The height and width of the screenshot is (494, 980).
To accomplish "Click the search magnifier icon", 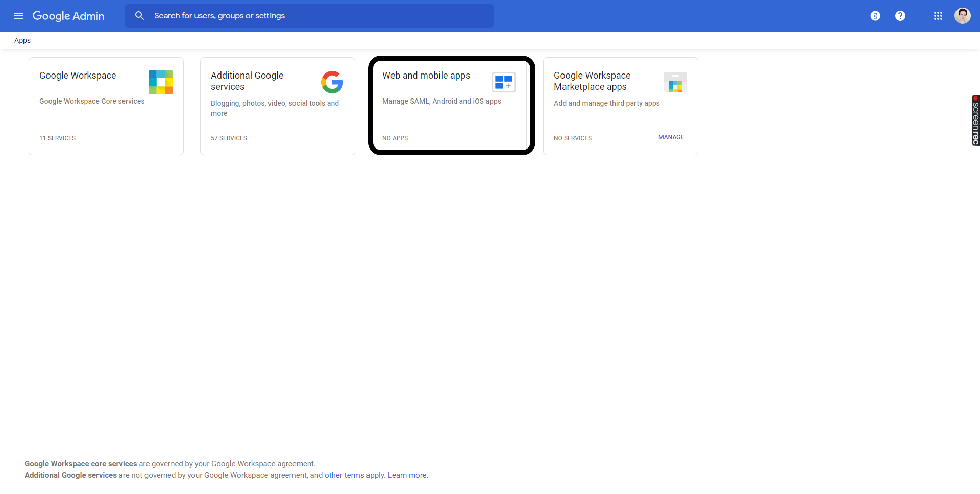I will click(139, 16).
